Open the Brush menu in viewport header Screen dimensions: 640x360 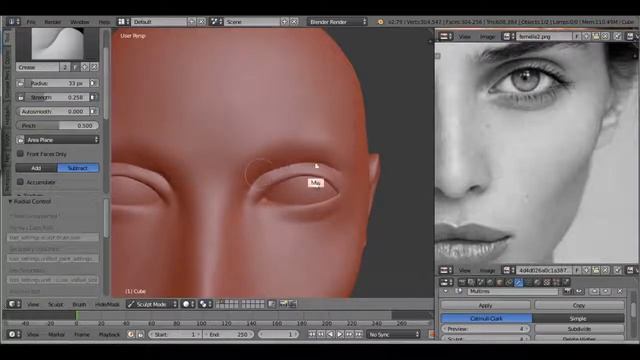79,304
